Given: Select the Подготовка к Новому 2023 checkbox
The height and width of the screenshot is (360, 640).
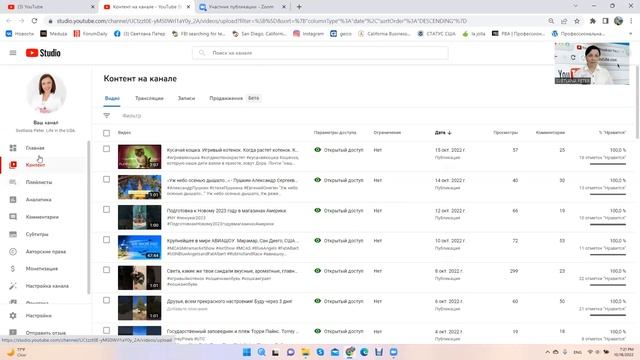Looking at the screenshot, I should pyautogui.click(x=107, y=209).
